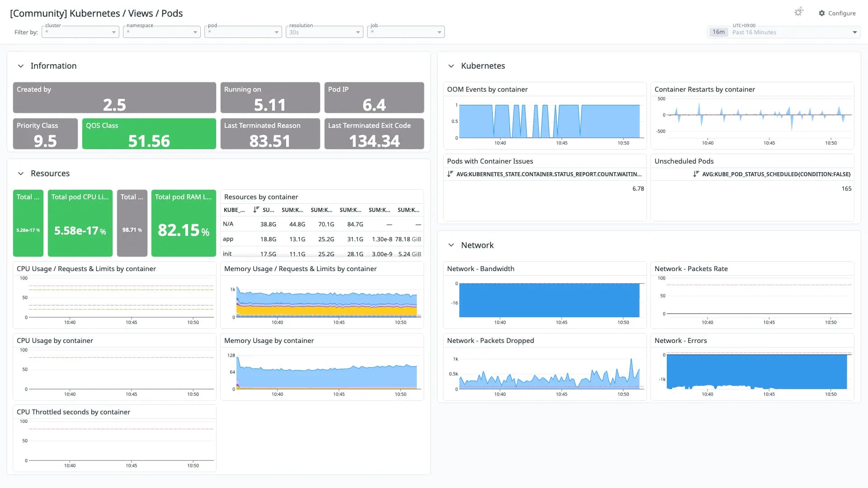
Task: Select the Priority Class tile
Action: coord(45,134)
